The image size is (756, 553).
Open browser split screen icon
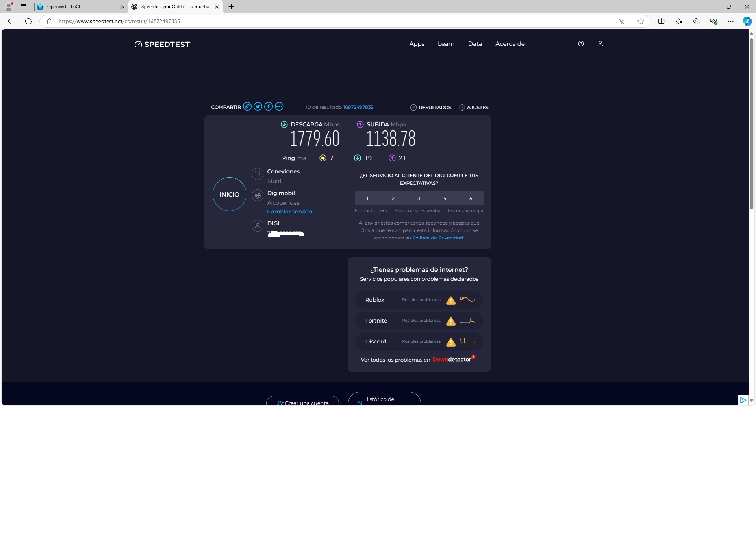tap(661, 21)
